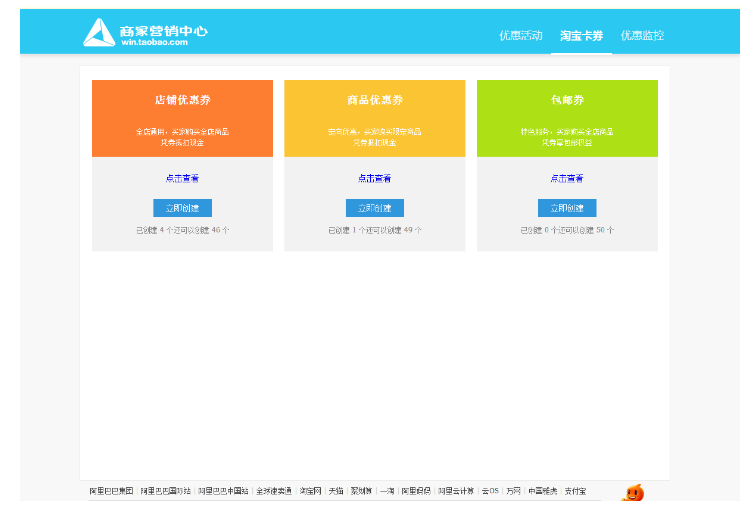Screen dimensions: 752x506
Task: Open the 全球速卖通 footer link
Action: point(274,491)
